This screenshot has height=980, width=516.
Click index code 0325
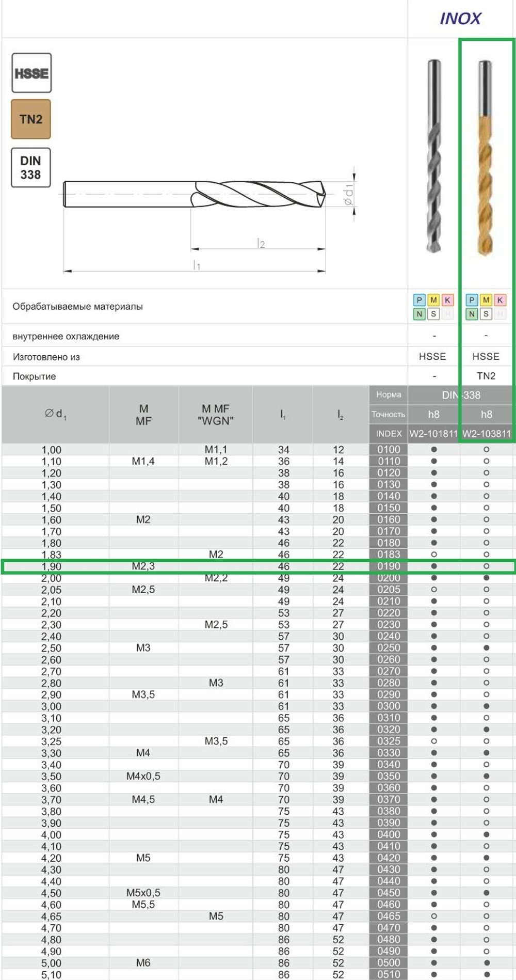coord(389,741)
